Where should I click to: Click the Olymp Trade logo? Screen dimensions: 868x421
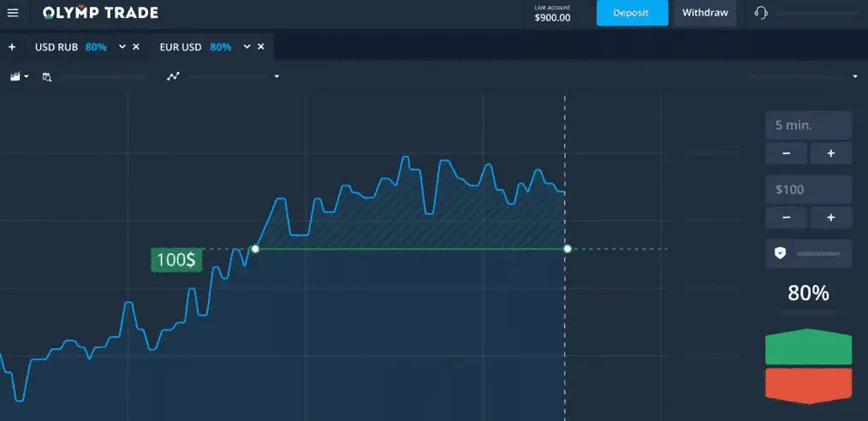pyautogui.click(x=100, y=14)
